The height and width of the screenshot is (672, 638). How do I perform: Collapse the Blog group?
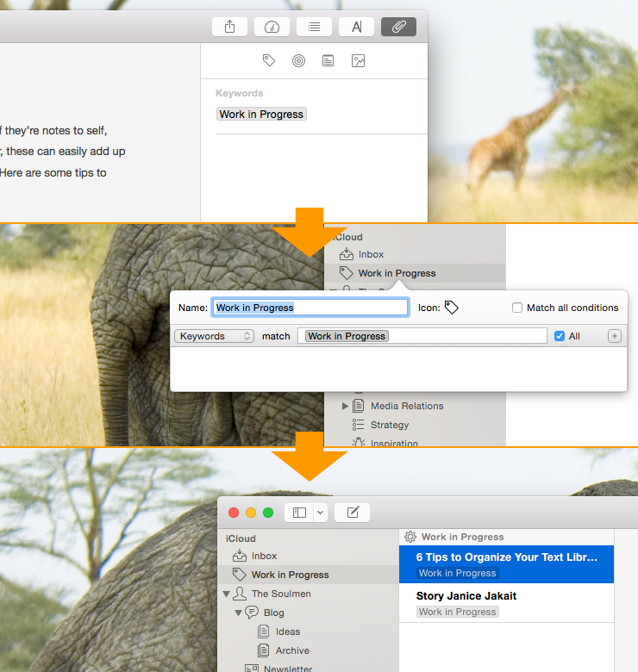point(238,613)
